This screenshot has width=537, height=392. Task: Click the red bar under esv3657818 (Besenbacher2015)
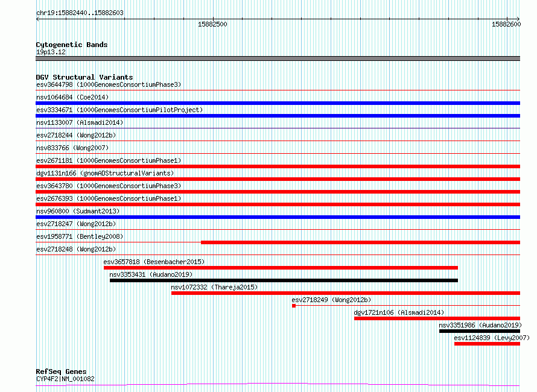click(x=281, y=268)
